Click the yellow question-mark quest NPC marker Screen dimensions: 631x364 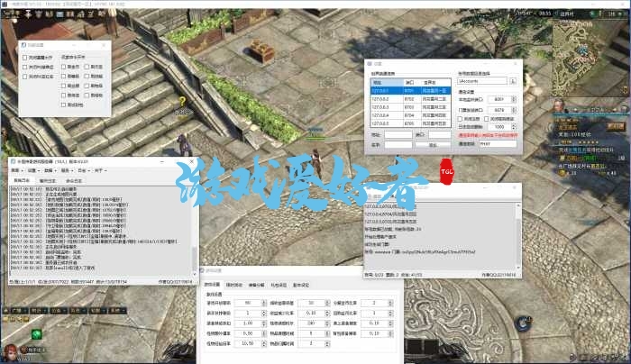(182, 101)
